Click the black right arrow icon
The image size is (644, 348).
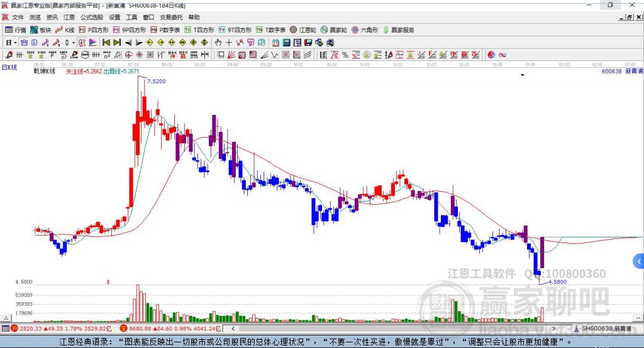coord(139,43)
